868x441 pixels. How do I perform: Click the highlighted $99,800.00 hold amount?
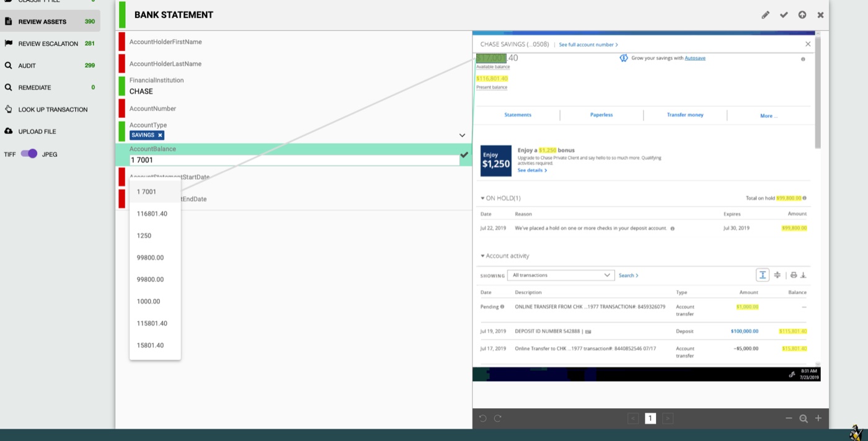pos(794,228)
